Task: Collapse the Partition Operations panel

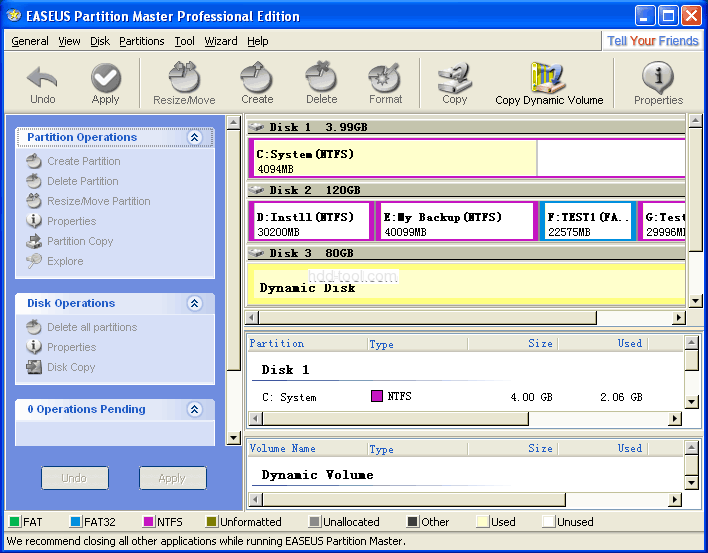Action: (x=195, y=137)
